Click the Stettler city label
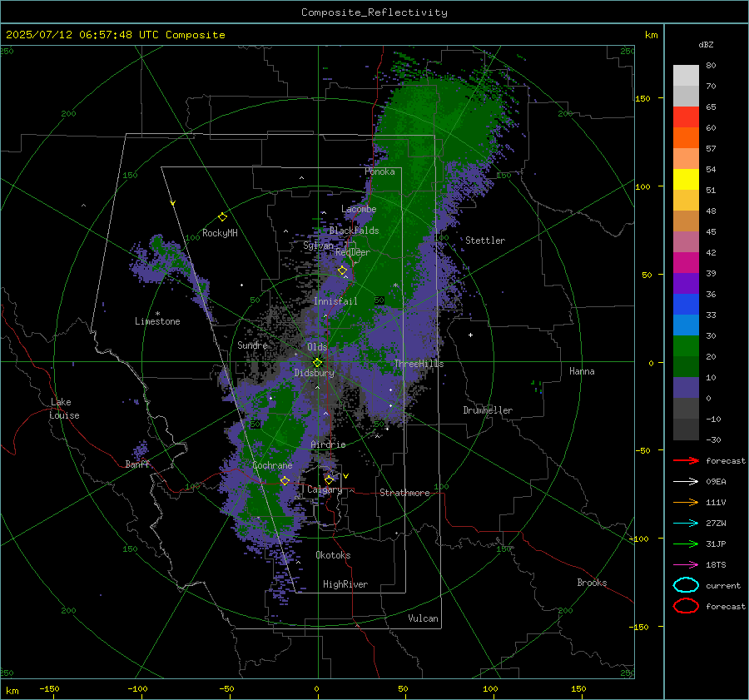This screenshot has height=700, width=749. click(485, 241)
